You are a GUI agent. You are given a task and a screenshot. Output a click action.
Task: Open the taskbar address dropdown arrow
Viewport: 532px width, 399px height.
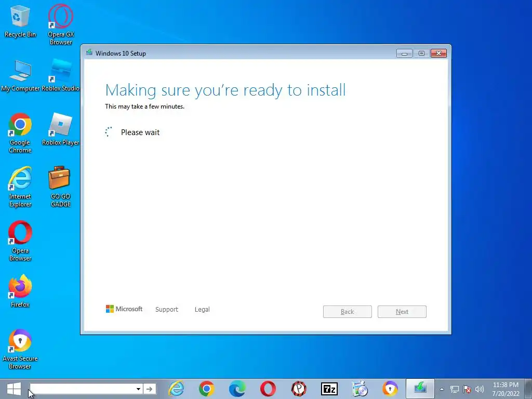pos(138,389)
